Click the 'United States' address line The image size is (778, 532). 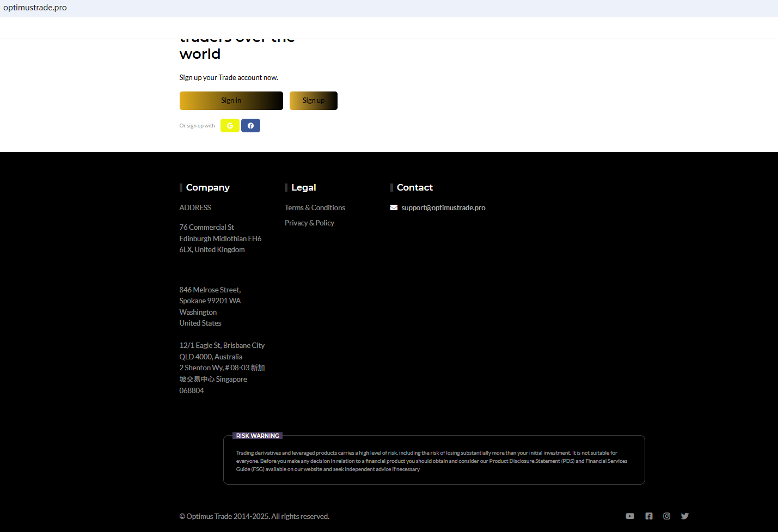pos(200,323)
